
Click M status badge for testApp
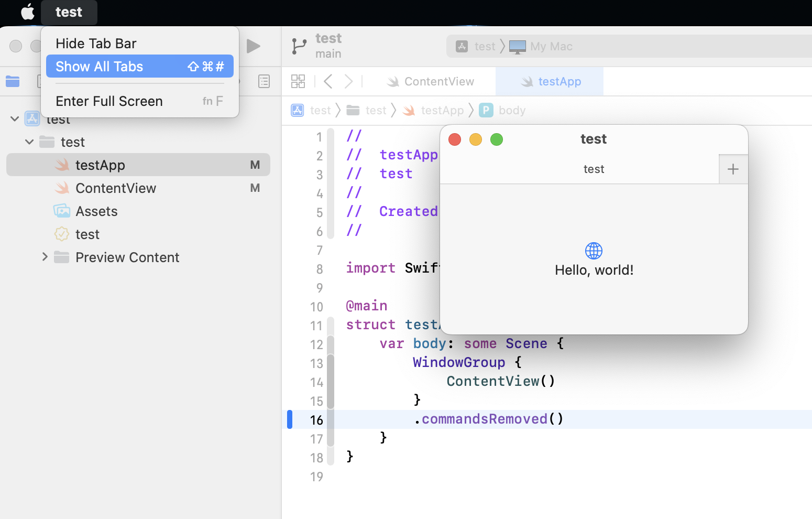255,165
